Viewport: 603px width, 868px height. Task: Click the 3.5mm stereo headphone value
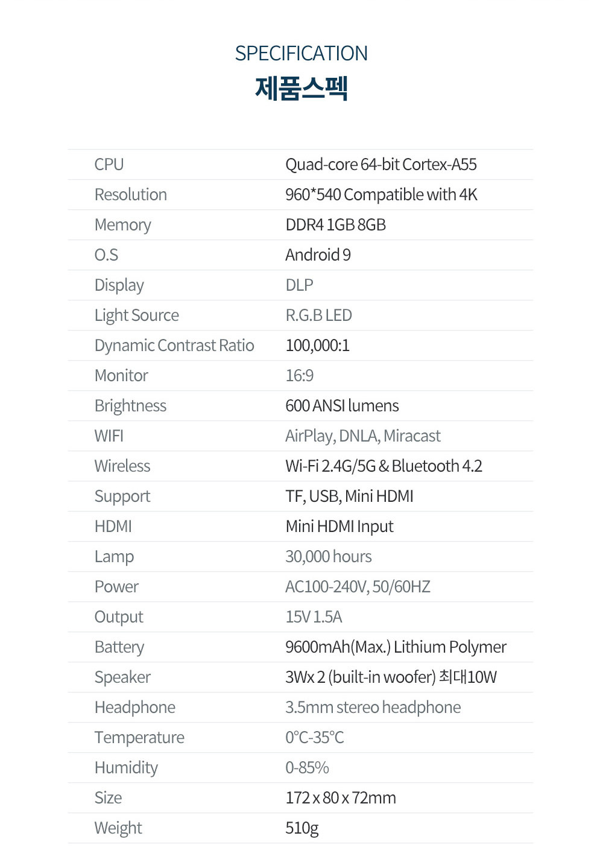pyautogui.click(x=373, y=708)
